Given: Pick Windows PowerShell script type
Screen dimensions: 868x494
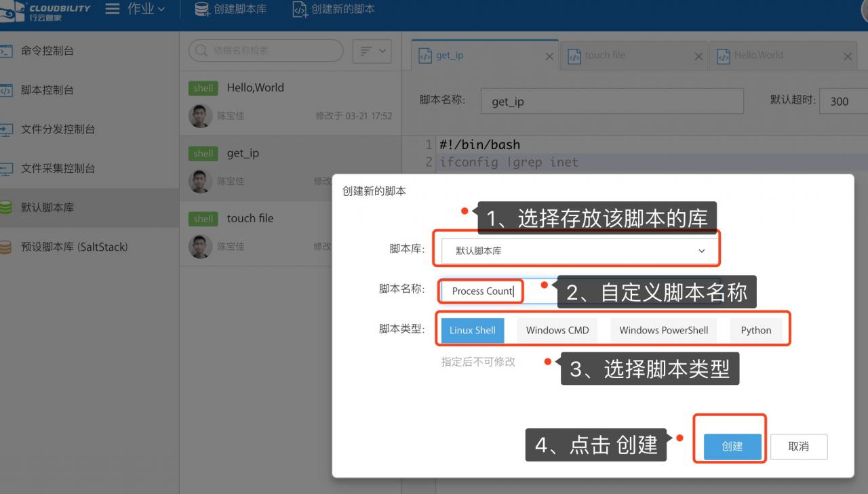Looking at the screenshot, I should (x=663, y=330).
